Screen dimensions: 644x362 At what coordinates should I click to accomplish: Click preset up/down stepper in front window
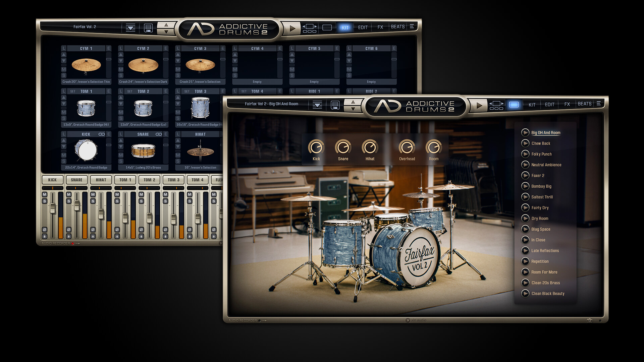(353, 106)
